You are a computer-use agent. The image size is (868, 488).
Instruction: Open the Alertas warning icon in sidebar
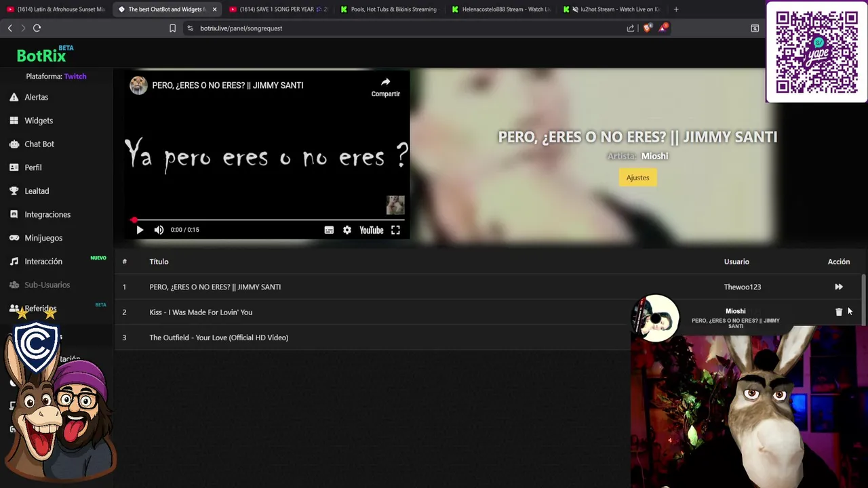[x=14, y=98]
